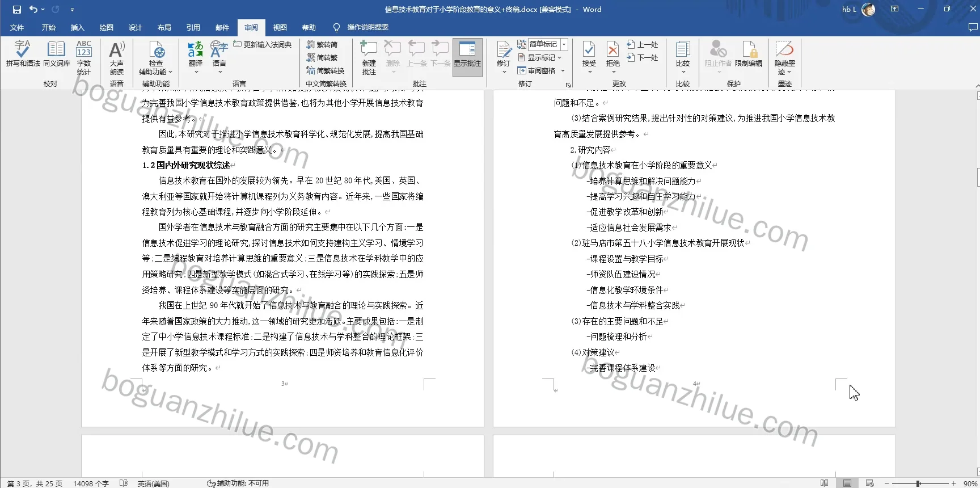This screenshot has height=488, width=980.
Task: Open Restrict Editing (限制编辑)
Action: [749, 54]
